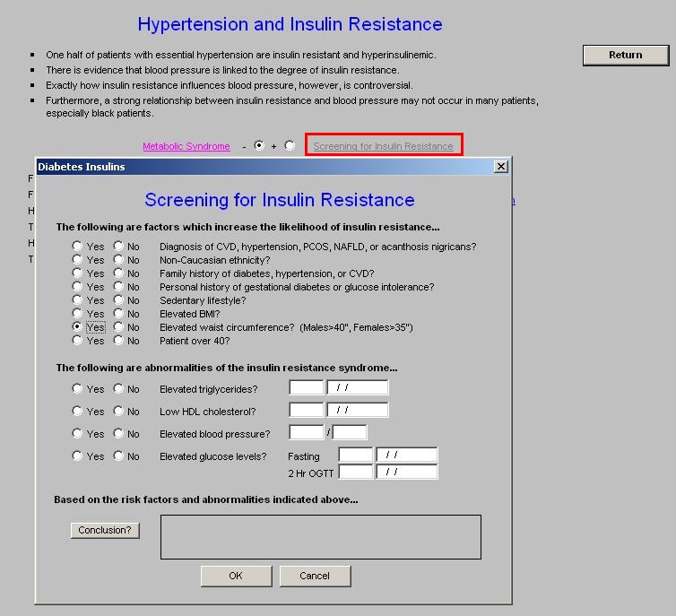676x616 pixels.
Task: Select Yes for Elevated waist circumference
Action: pos(77,326)
